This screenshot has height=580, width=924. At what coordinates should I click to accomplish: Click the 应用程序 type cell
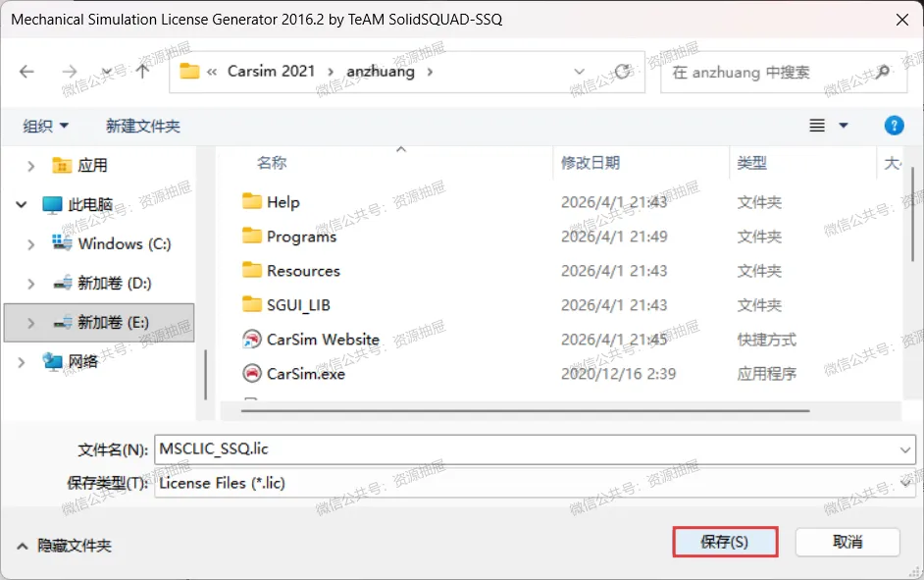(766, 374)
